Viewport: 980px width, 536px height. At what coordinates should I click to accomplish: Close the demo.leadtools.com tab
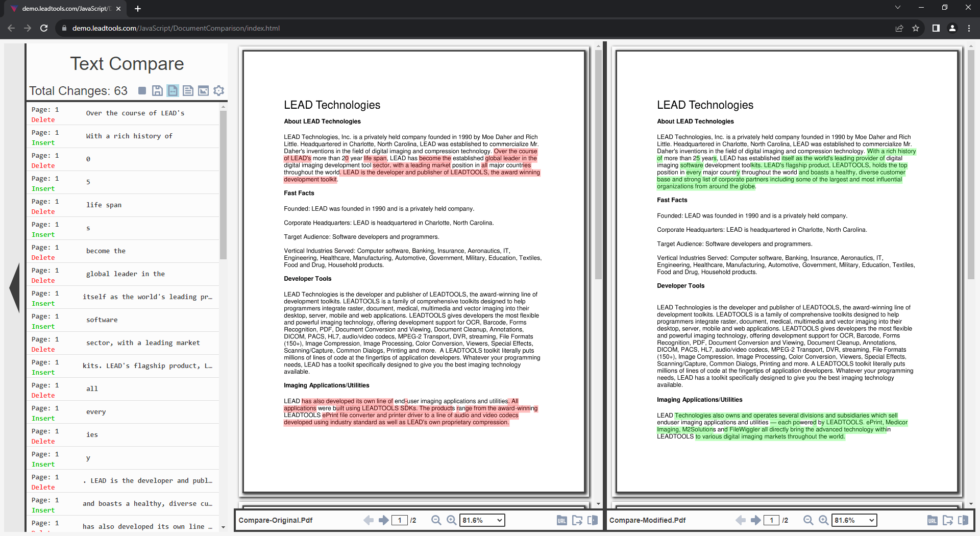(118, 9)
